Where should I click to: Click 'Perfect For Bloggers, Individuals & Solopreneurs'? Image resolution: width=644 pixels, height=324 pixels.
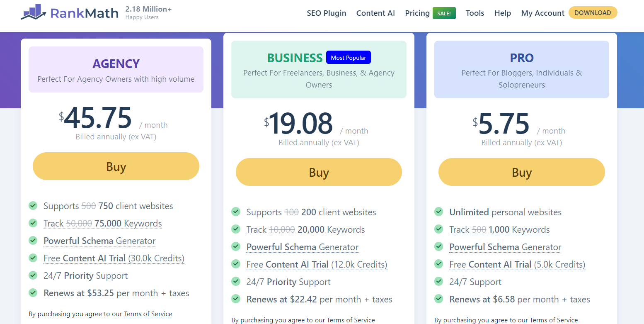(522, 79)
